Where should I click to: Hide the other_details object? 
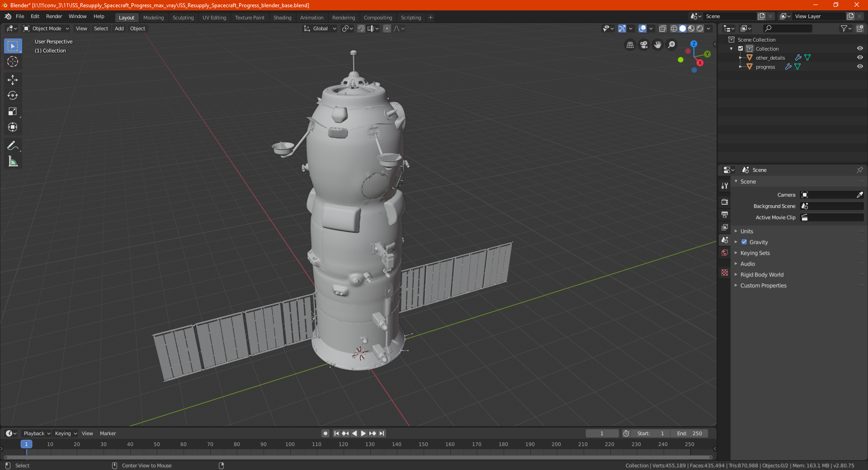860,57
